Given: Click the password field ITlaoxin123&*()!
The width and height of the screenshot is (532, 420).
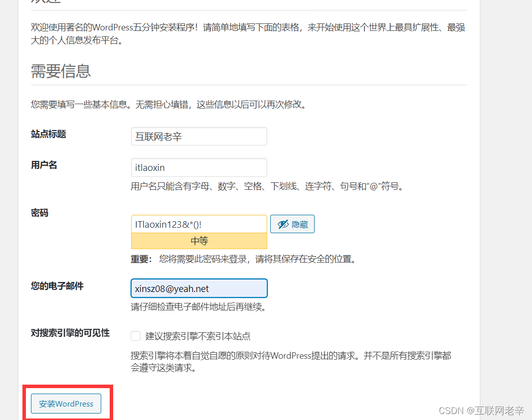Looking at the screenshot, I should click(199, 224).
